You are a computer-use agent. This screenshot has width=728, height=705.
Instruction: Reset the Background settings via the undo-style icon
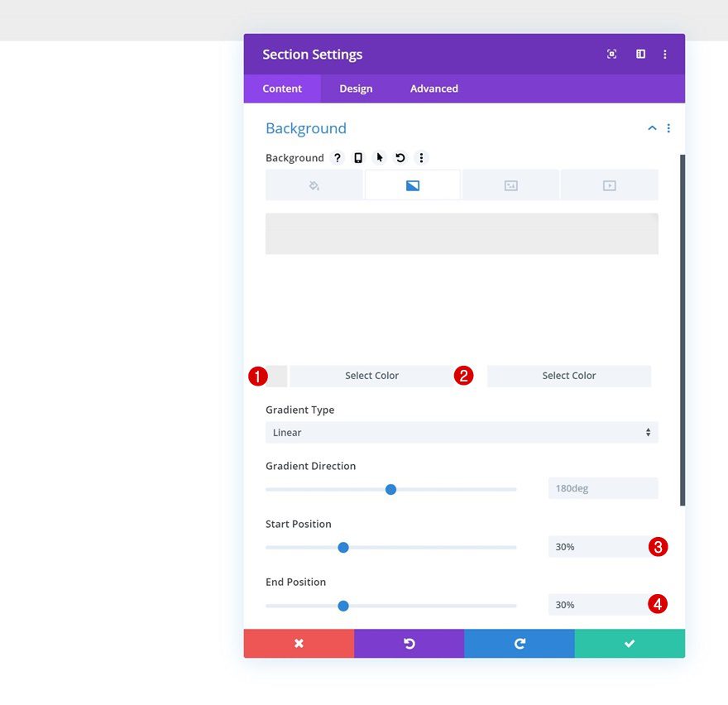400,157
